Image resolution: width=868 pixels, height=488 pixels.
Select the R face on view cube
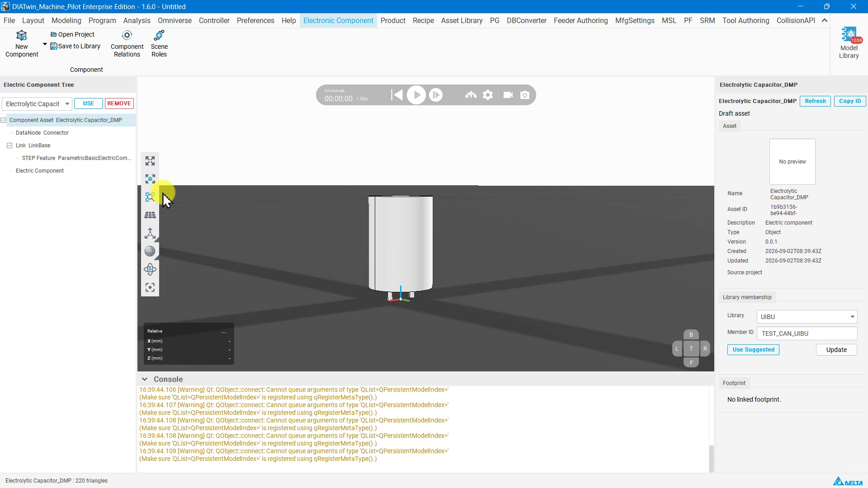[705, 348]
